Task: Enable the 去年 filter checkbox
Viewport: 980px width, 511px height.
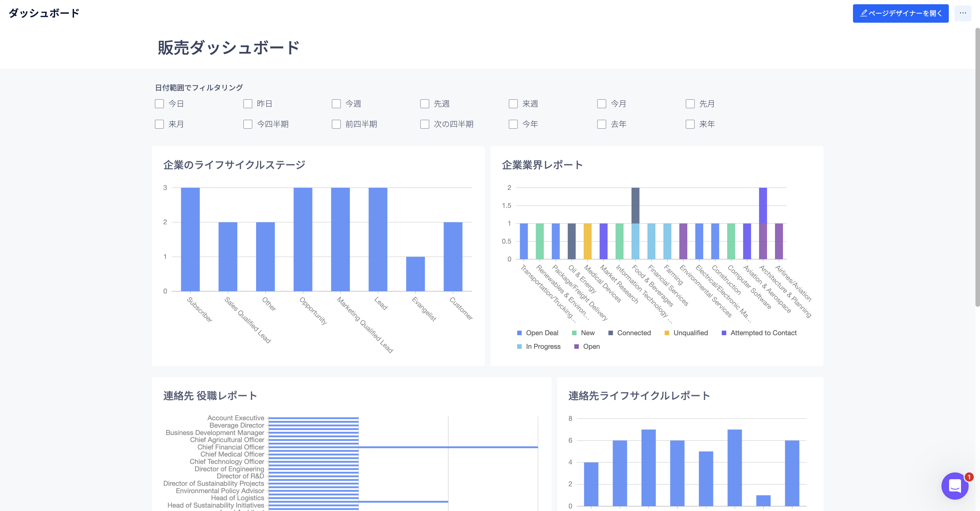Action: (601, 124)
